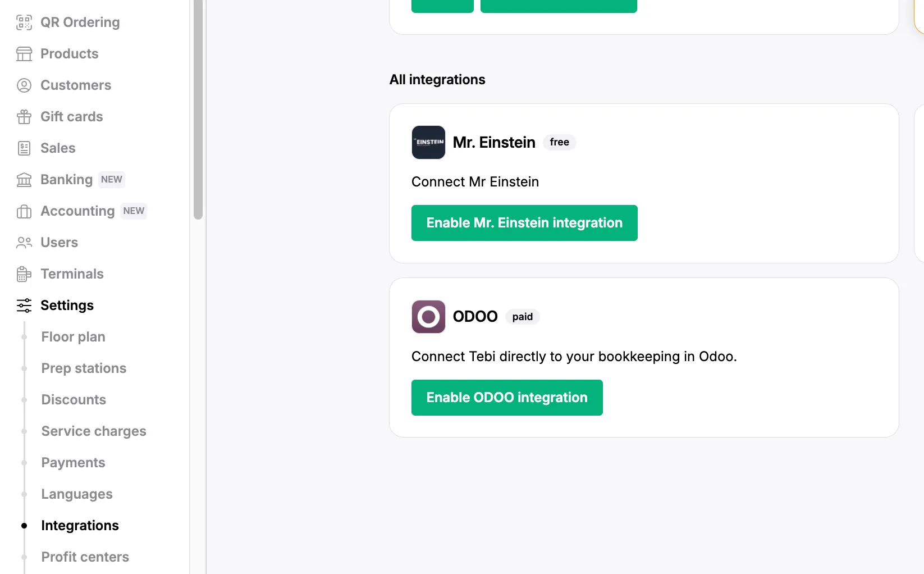924x574 pixels.
Task: Select Languages in Settings submenu
Action: pos(77,494)
